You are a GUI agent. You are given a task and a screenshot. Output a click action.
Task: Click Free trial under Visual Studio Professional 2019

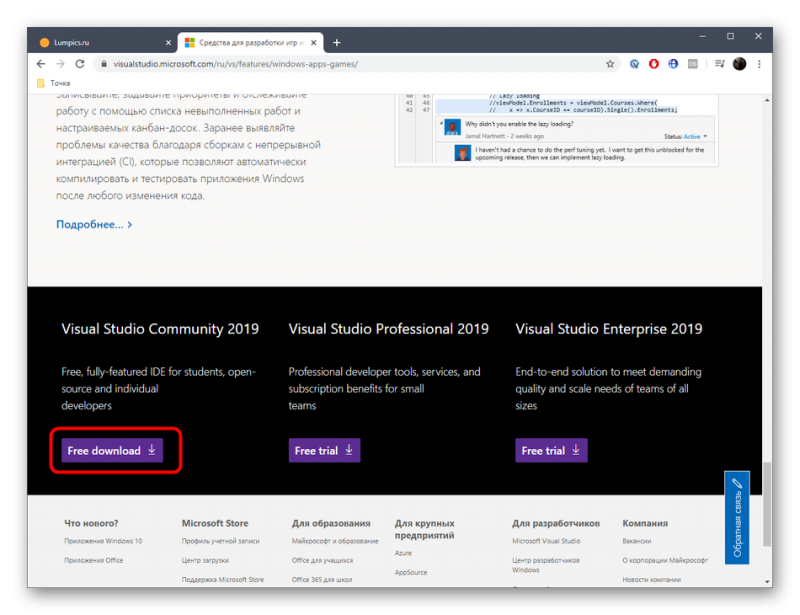coord(324,451)
